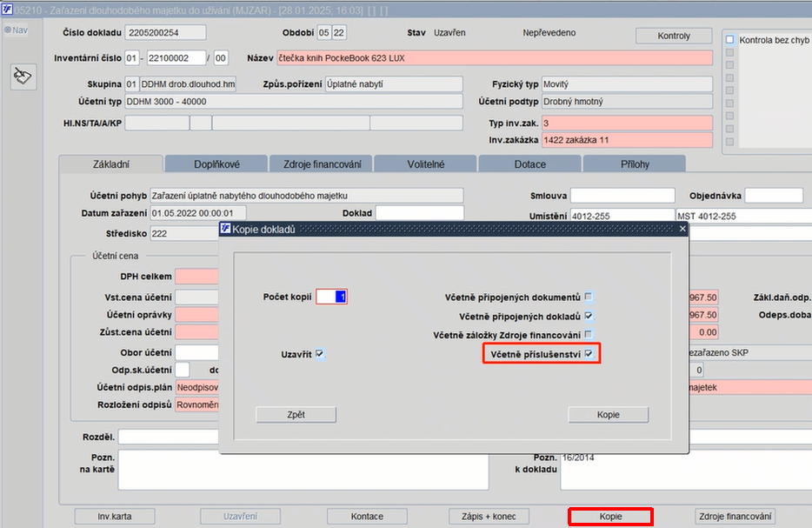Screen dimensions: 812x528
Task: Click the pointing hand icon in left sidebar
Action: (23, 77)
